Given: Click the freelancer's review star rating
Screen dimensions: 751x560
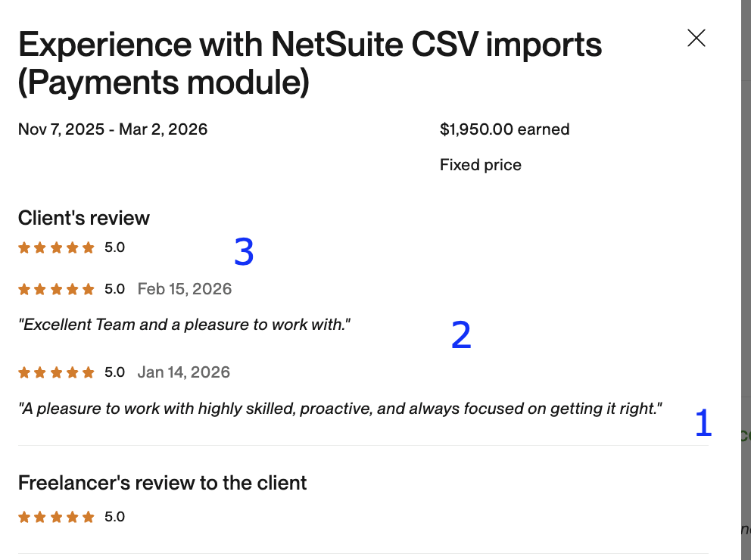Looking at the screenshot, I should pyautogui.click(x=57, y=518).
